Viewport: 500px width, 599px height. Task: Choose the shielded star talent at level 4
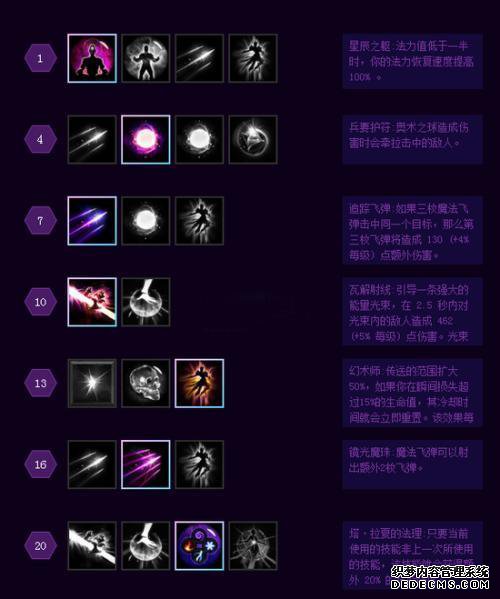point(253,139)
